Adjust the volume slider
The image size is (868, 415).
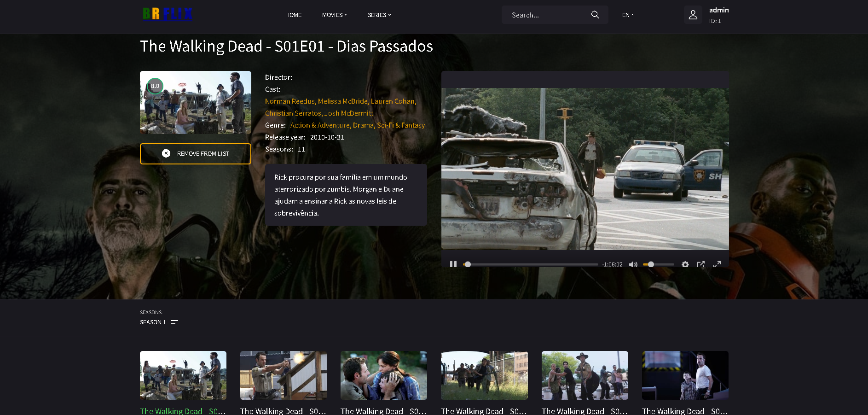click(659, 264)
